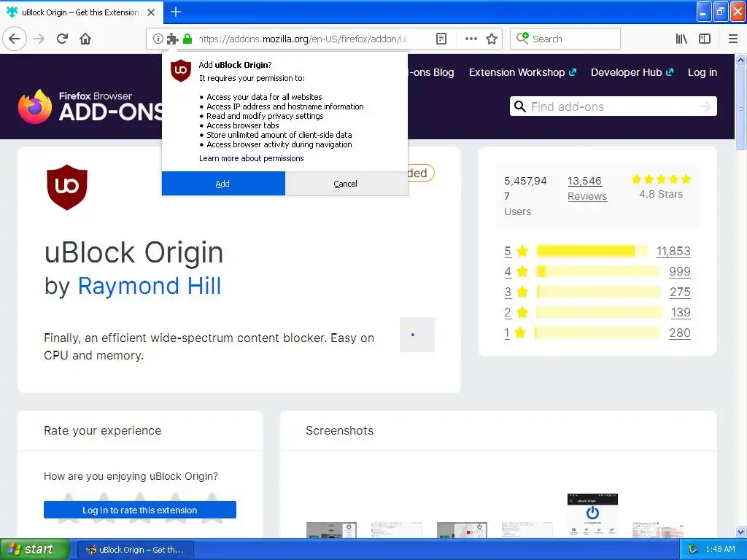
Task: Filter reviews by 1 star rating
Action: [x=515, y=332]
